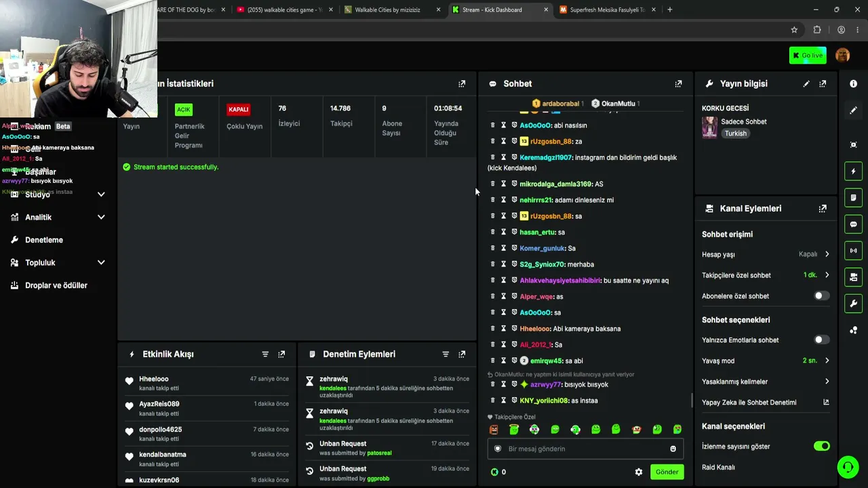Pop out the Denetim Eylemleri panel
The width and height of the screenshot is (868, 488).
click(462, 354)
